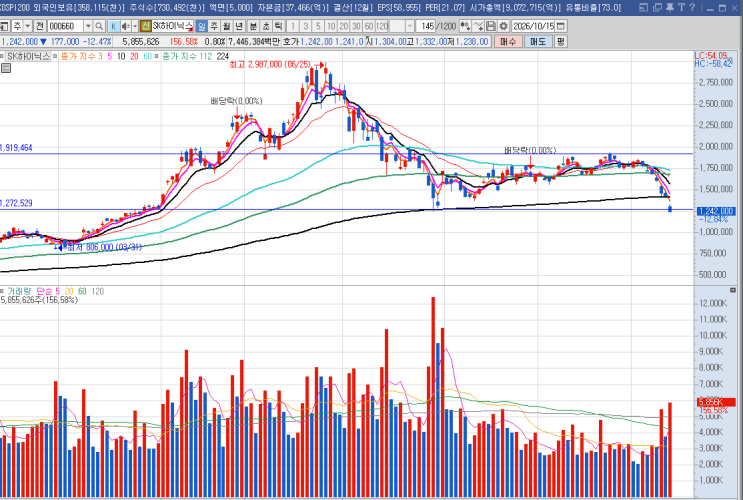Click the LC:54.09 label at top right
743x500 pixels.
click(x=713, y=55)
